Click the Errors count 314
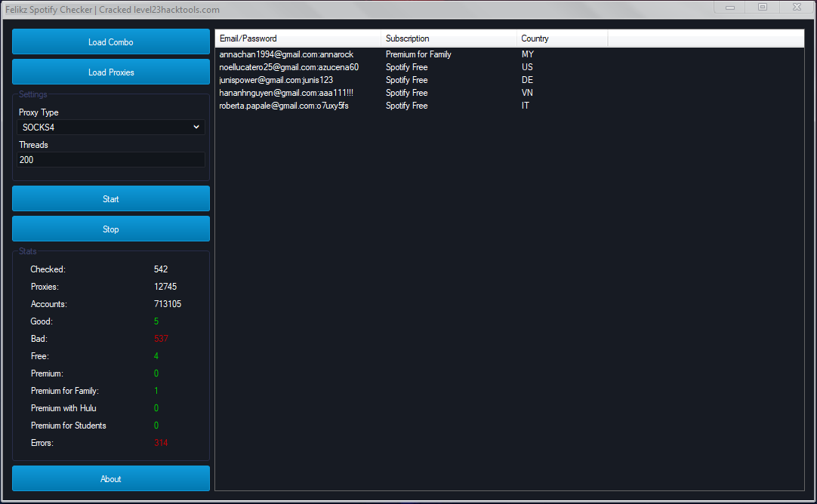This screenshot has height=504, width=817. point(161,443)
